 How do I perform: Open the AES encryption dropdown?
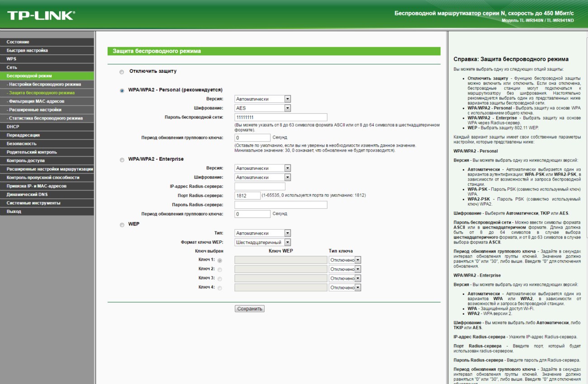click(262, 108)
